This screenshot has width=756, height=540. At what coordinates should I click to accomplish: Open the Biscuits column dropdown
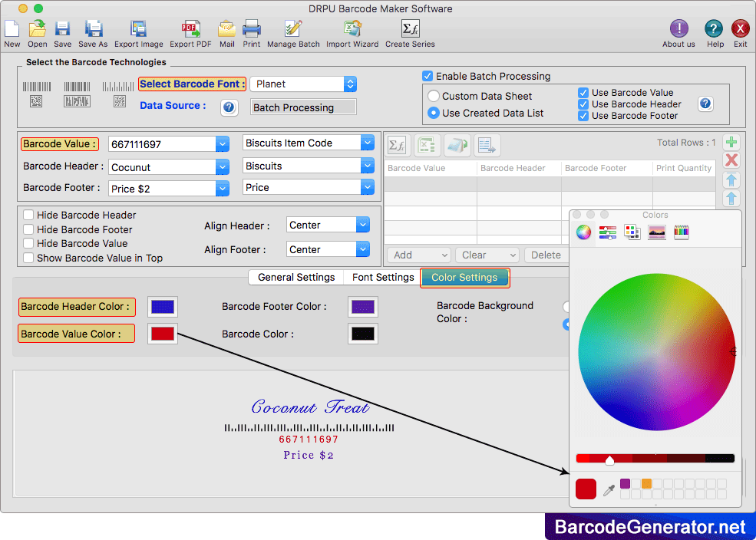pos(368,166)
